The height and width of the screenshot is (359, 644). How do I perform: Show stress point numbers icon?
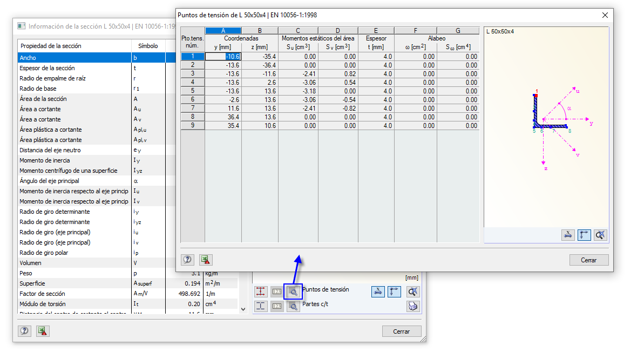pos(277,292)
